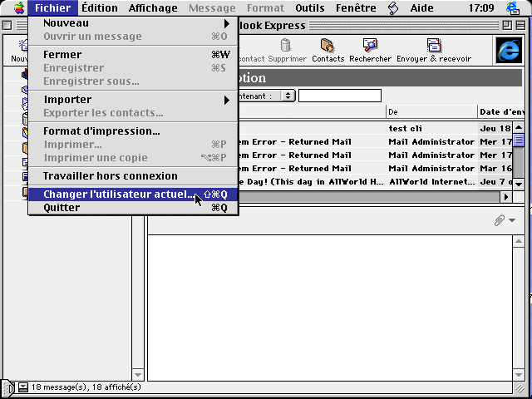Open the search criteria popup menu
The image size is (532, 399).
click(x=288, y=96)
